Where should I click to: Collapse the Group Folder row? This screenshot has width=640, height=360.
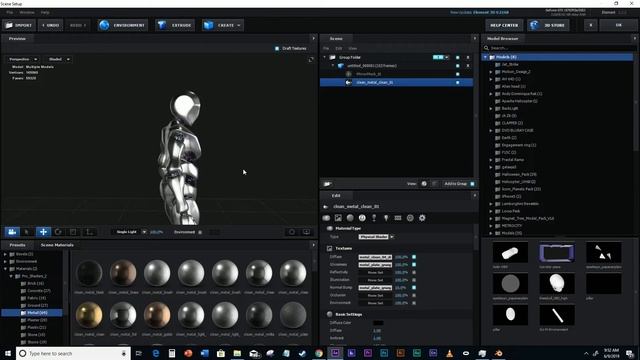(325, 57)
